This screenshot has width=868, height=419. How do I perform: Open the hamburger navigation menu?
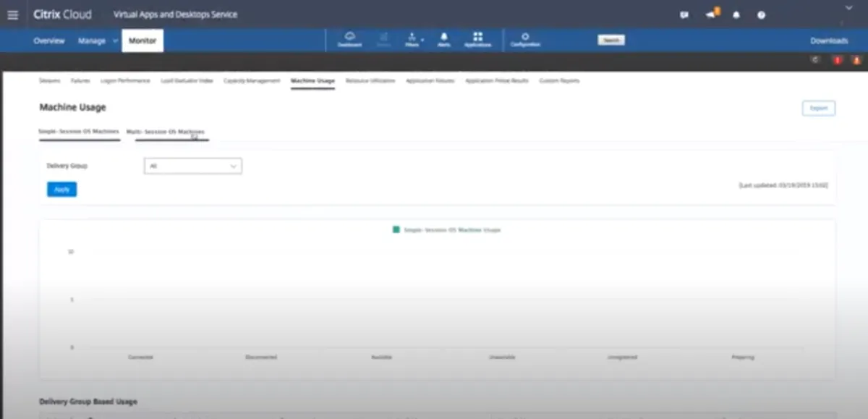pos(12,14)
